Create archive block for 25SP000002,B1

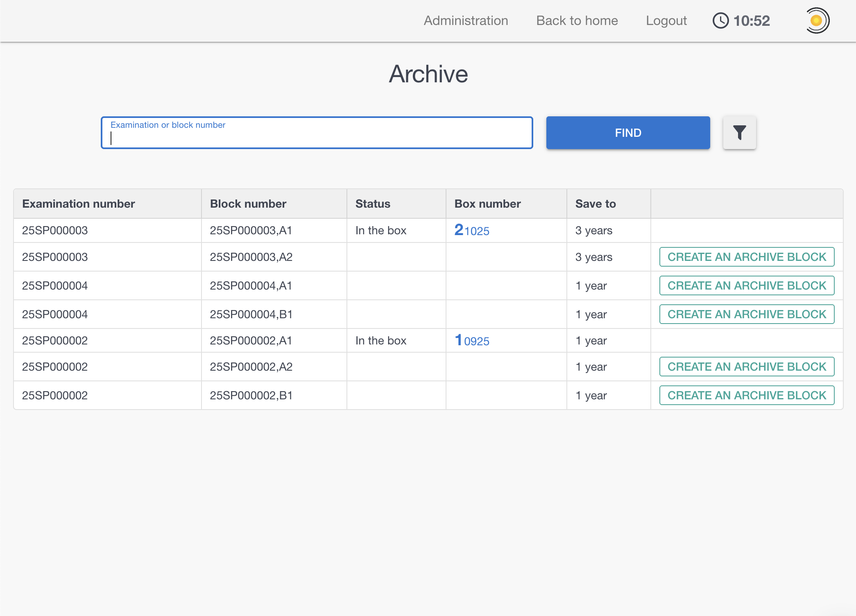[746, 395]
